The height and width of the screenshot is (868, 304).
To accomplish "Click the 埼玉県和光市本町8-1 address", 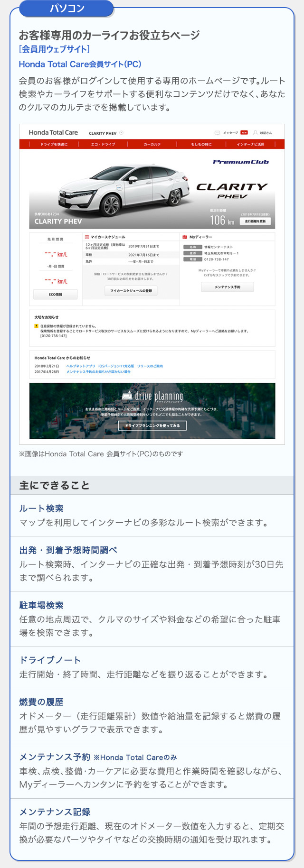I will click(x=221, y=253).
